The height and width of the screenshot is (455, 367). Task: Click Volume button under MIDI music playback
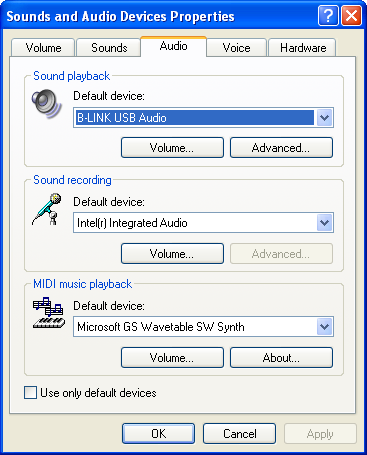point(172,357)
